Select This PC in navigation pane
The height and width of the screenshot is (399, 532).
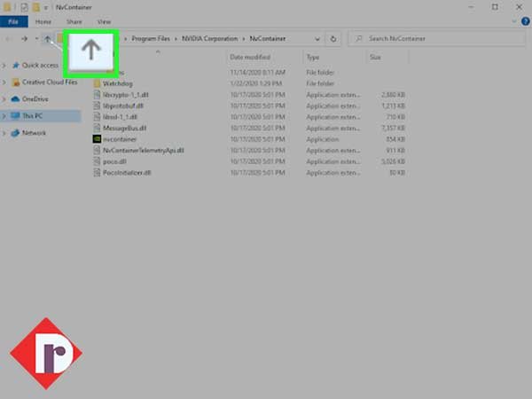pos(32,116)
